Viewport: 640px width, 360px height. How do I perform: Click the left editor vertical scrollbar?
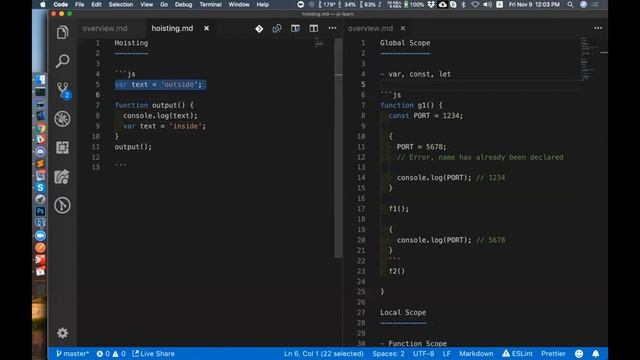(x=338, y=148)
